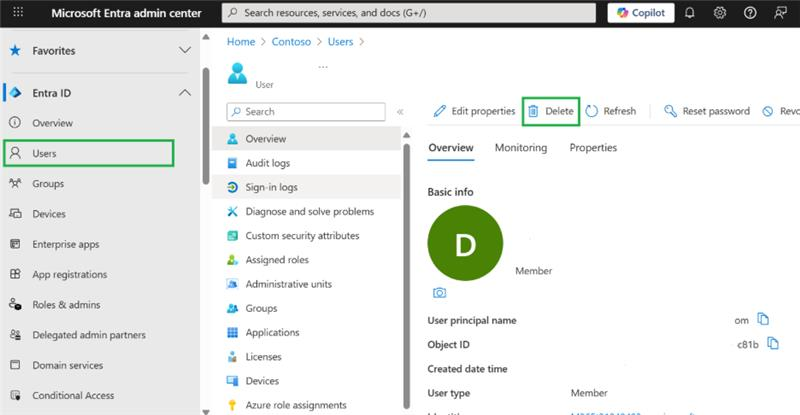Open the settings gear icon
The image size is (800, 415).
(x=719, y=13)
